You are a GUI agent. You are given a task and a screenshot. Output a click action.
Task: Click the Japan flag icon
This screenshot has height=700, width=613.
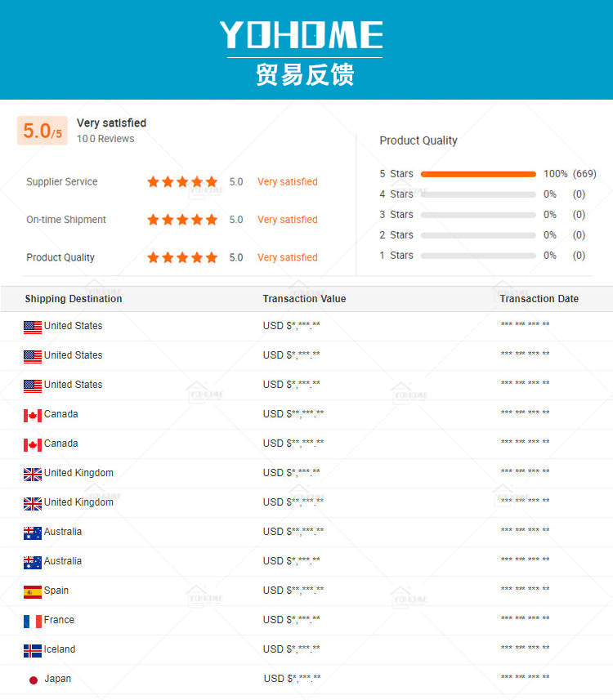34,680
